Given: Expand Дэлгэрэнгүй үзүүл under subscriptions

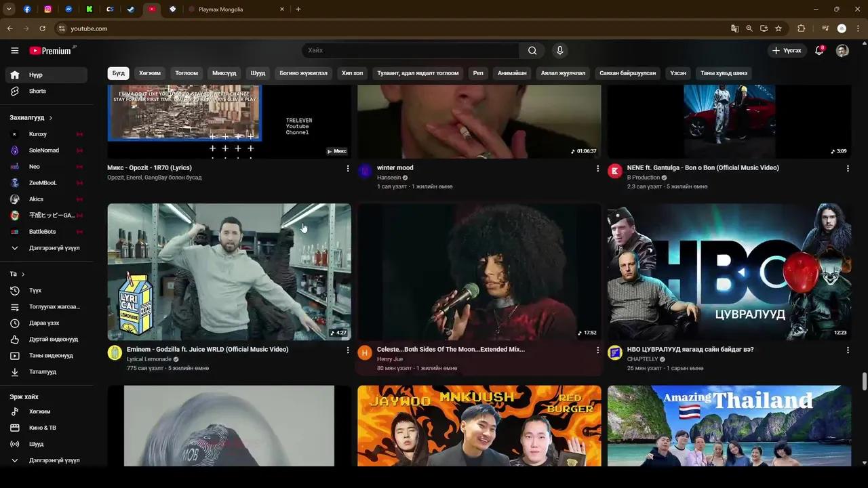Looking at the screenshot, I should point(46,248).
